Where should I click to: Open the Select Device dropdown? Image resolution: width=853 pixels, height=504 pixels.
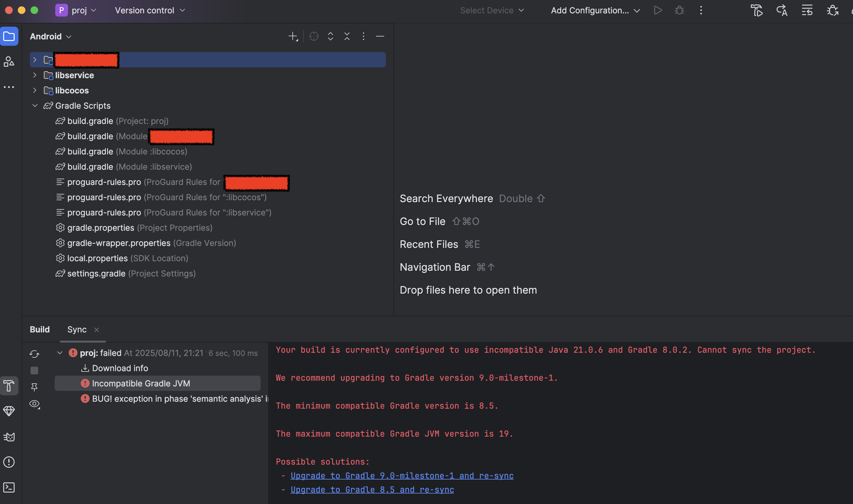coord(492,10)
